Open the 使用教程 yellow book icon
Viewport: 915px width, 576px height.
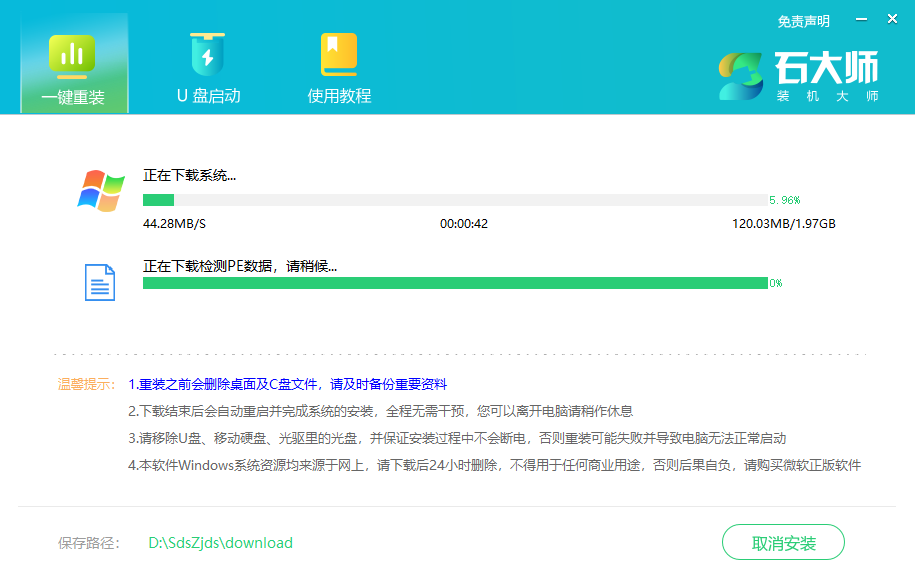340,55
